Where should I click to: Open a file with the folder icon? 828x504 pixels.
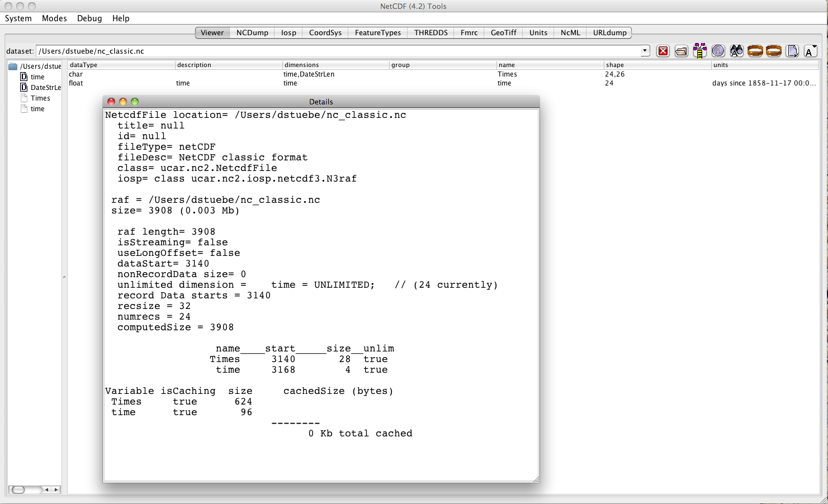pyautogui.click(x=681, y=51)
